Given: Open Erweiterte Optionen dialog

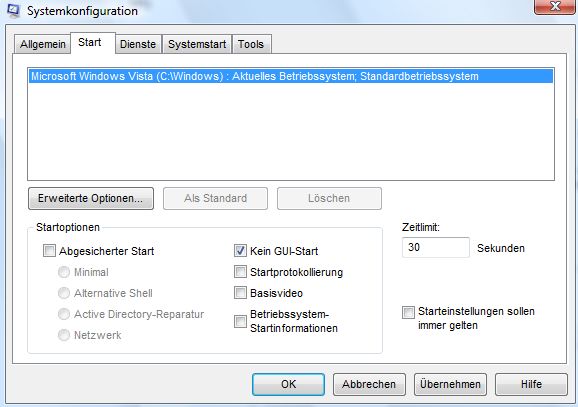Looking at the screenshot, I should tap(91, 198).
